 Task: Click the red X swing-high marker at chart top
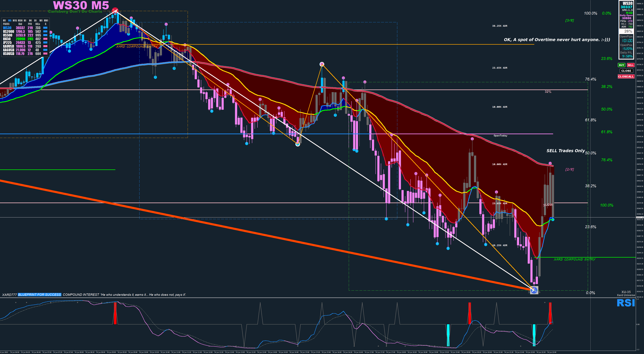point(115,11)
